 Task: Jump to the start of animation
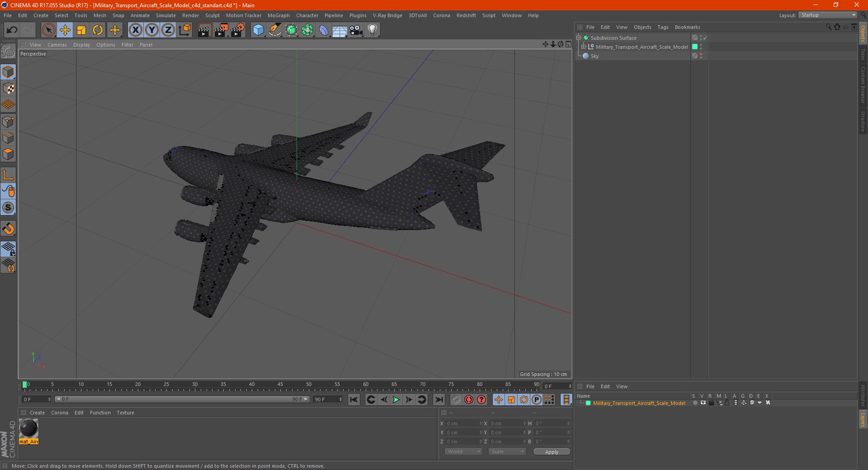[354, 399]
